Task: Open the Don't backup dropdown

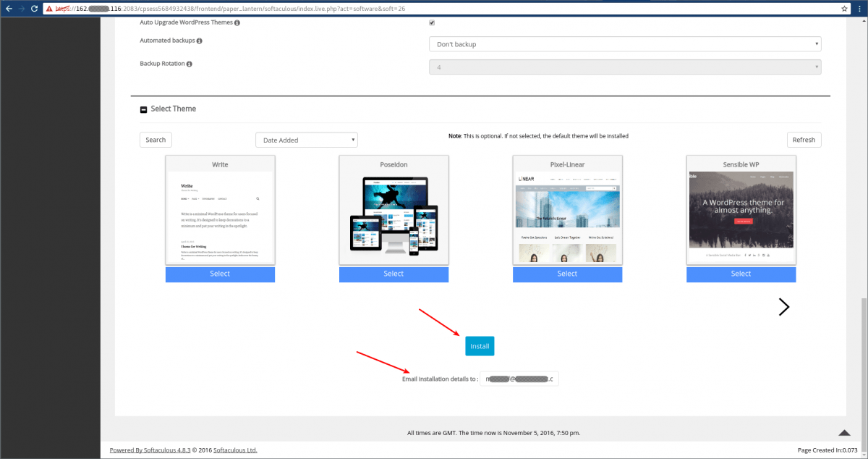Action: pyautogui.click(x=625, y=43)
